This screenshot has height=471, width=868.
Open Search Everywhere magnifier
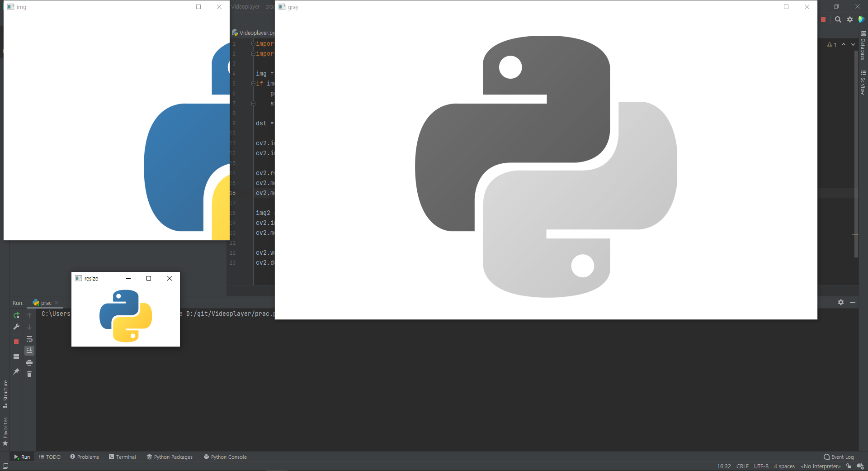(x=838, y=19)
